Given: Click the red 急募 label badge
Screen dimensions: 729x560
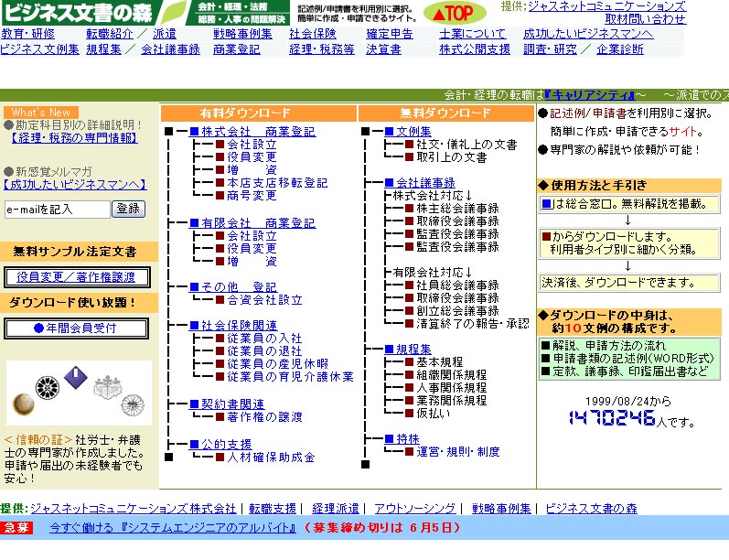Looking at the screenshot, I should [17, 528].
